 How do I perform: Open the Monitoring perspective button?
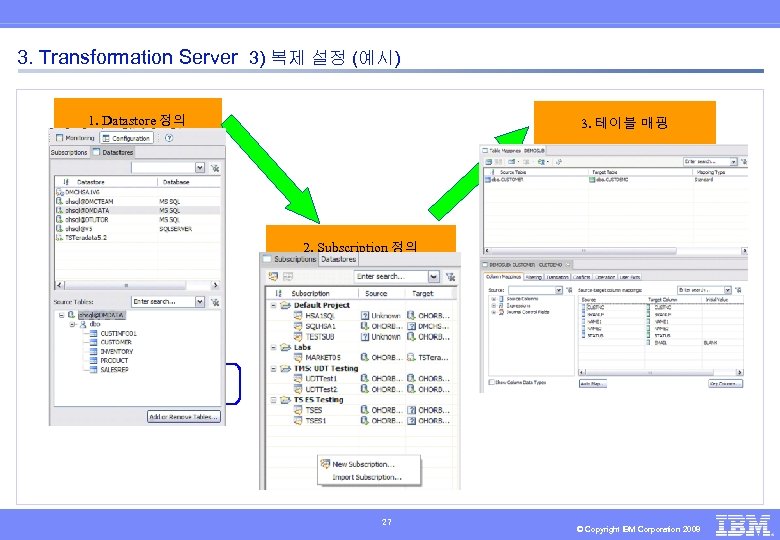pos(75,138)
